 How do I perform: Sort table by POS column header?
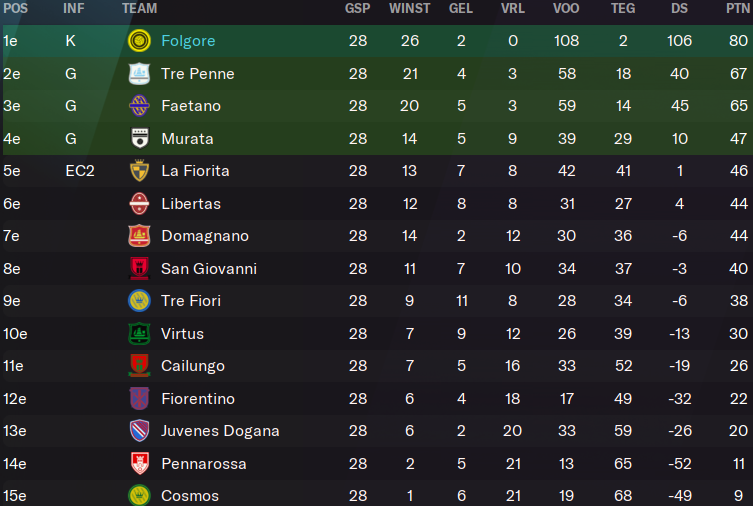(15, 8)
